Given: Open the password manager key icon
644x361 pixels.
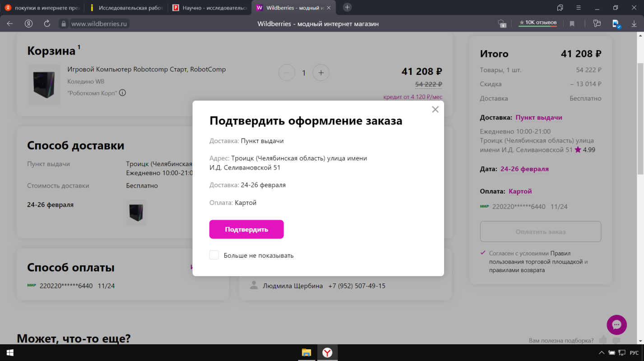Looking at the screenshot, I should click(x=597, y=24).
